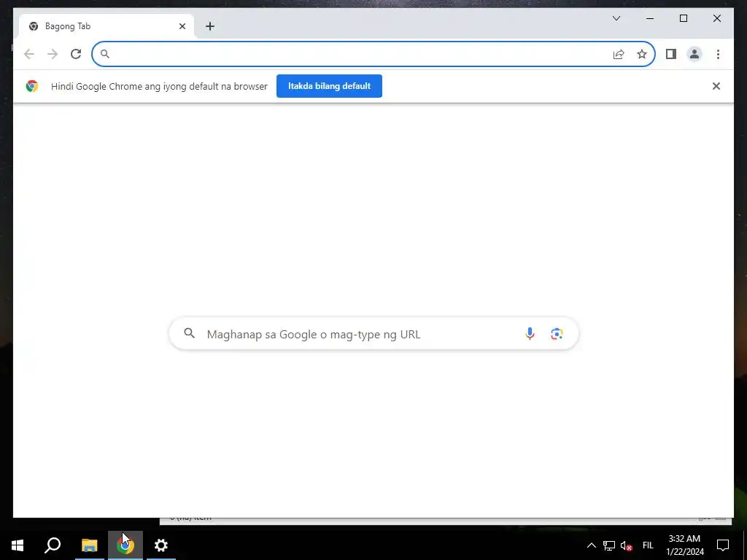This screenshot has height=560, width=747.
Task: Close the Bagong Tab tab
Action: pos(182,26)
